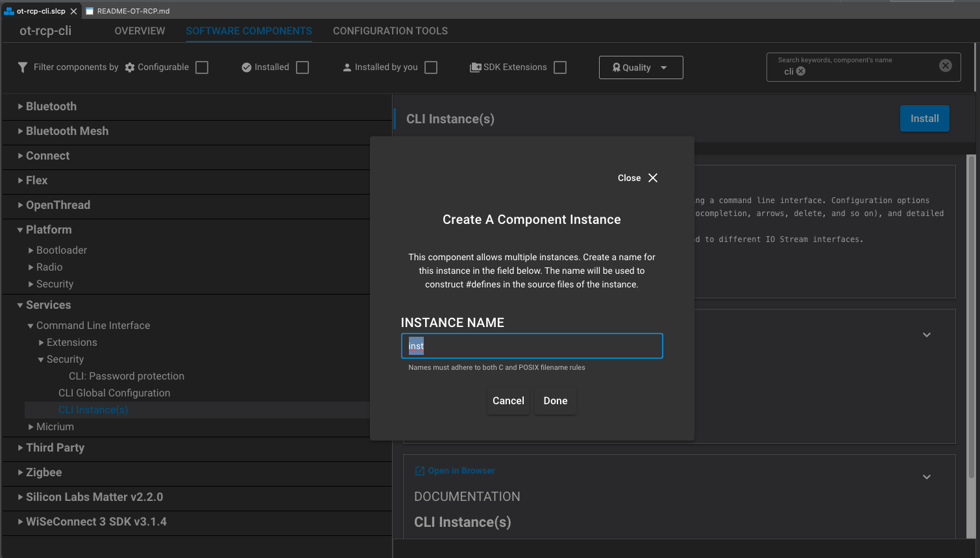
Task: Click the INSTANCE NAME input field
Action: coord(532,346)
